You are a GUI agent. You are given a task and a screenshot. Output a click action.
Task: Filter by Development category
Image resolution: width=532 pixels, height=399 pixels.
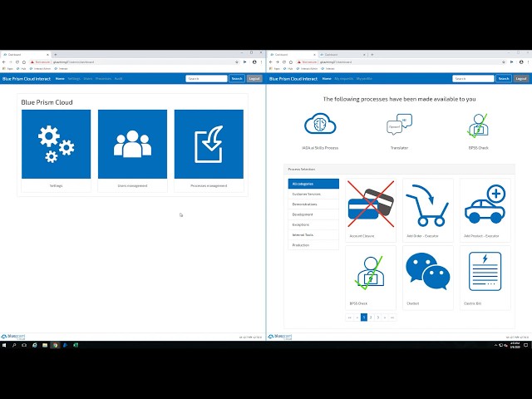coord(313,214)
